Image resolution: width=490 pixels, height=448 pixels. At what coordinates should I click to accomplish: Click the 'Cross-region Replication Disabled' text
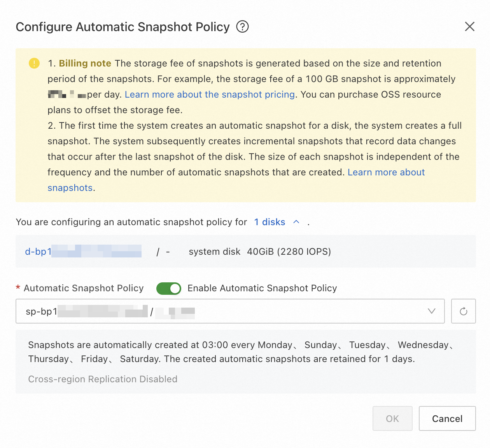point(103,379)
